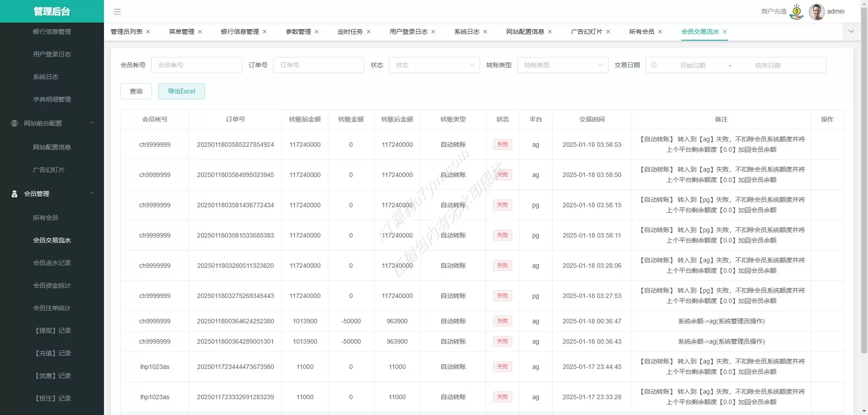Click the admin avatar picture
868x415 pixels.
pyautogui.click(x=816, y=12)
